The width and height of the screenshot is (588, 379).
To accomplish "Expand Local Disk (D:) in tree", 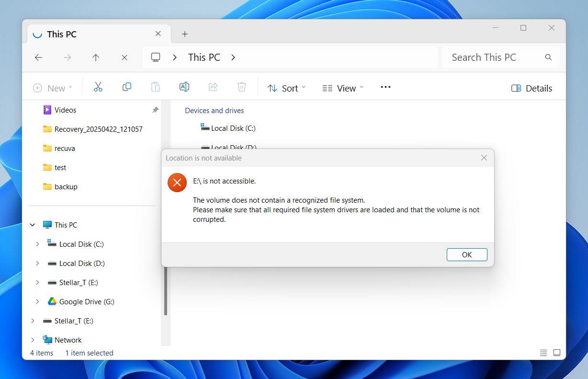I will 37,264.
